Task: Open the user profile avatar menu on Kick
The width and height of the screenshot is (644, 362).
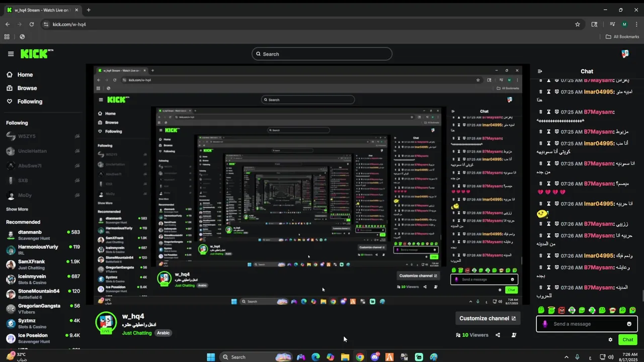Action: click(x=625, y=54)
